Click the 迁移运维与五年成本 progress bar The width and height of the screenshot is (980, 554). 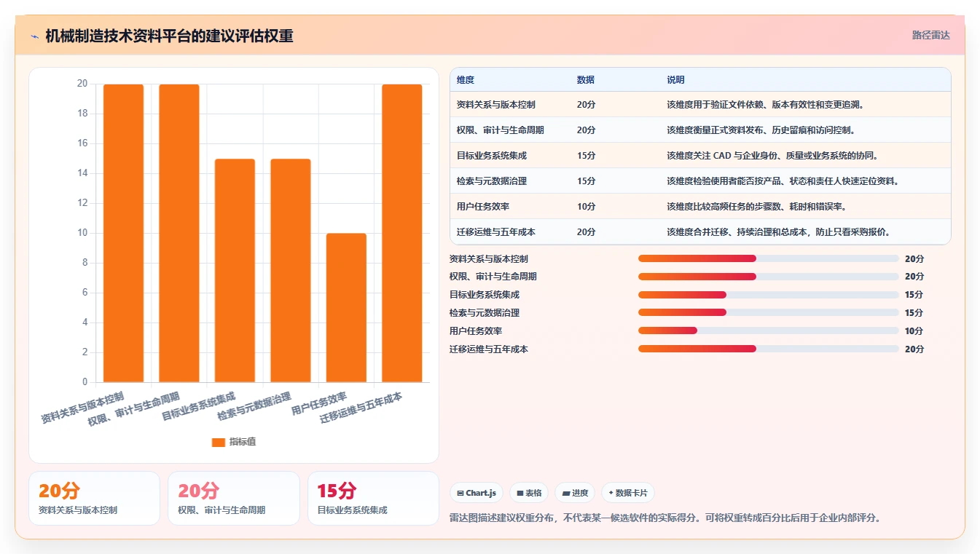tap(769, 349)
